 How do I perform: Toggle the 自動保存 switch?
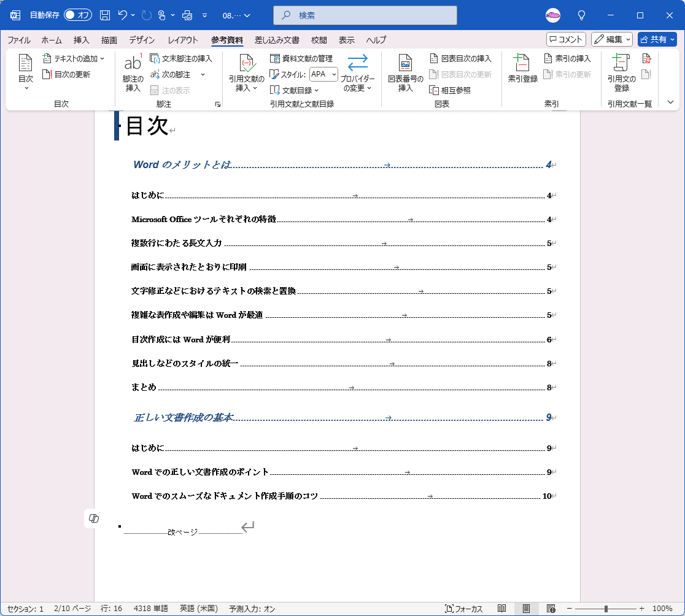78,15
